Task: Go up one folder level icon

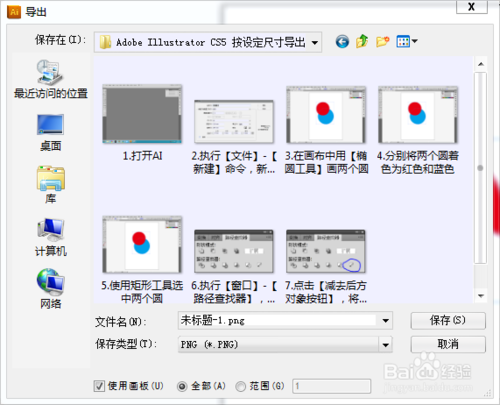Action: tap(362, 42)
